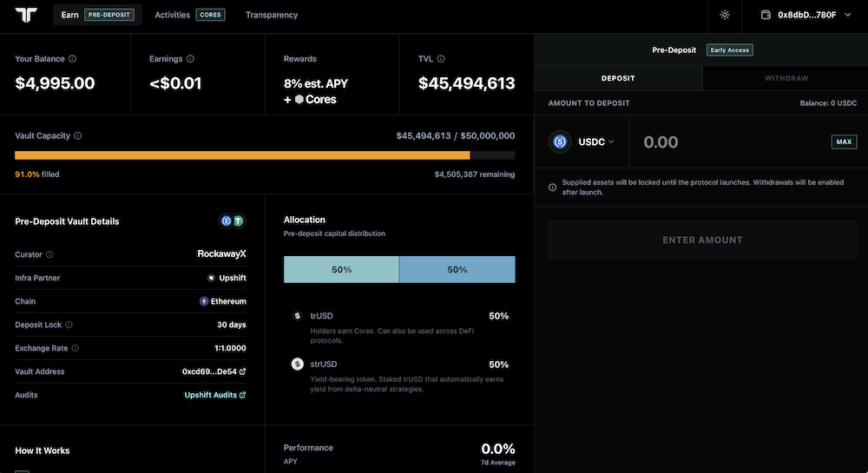The image size is (868, 473).
Task: Click info icon next to Curator
Action: tap(49, 254)
